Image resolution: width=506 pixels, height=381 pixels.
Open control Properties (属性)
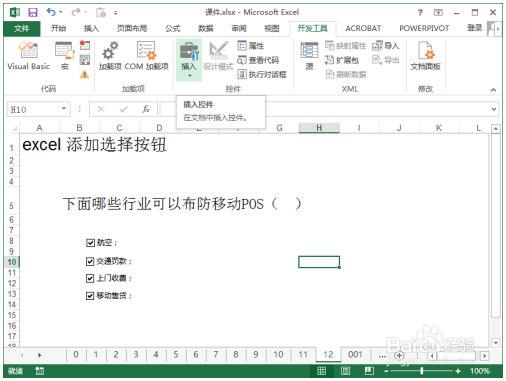(251, 46)
